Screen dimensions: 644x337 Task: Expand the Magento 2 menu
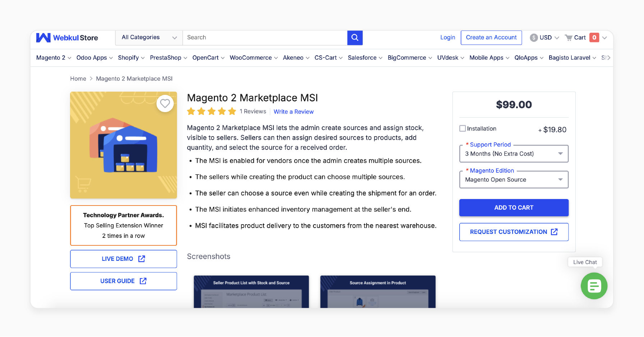[54, 58]
